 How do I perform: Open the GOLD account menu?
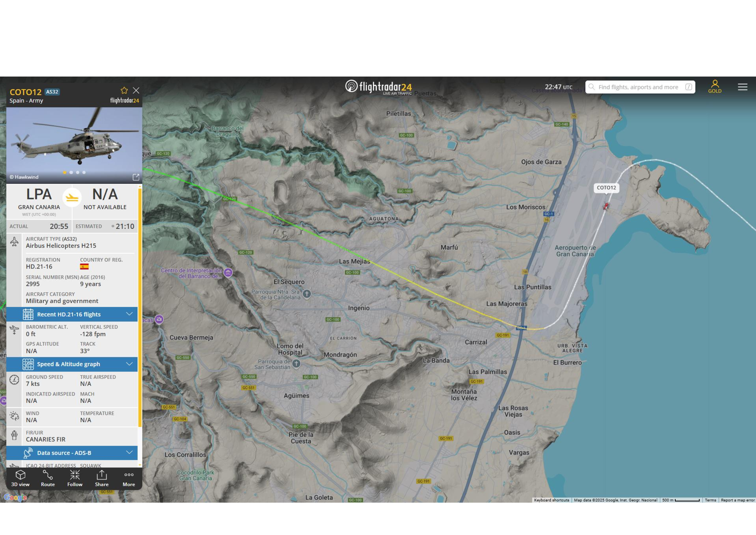click(715, 87)
